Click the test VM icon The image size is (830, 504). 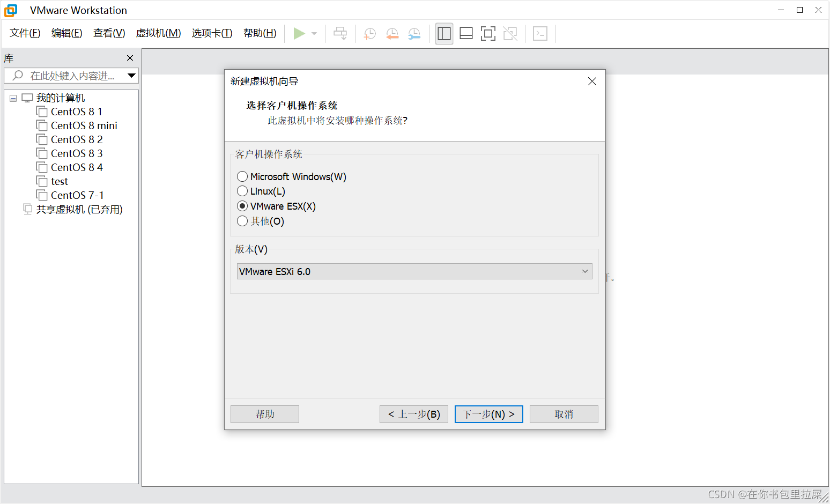tap(42, 181)
